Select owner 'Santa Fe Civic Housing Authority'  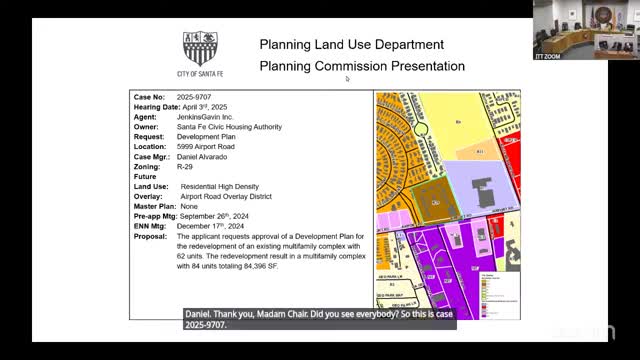[229, 127]
